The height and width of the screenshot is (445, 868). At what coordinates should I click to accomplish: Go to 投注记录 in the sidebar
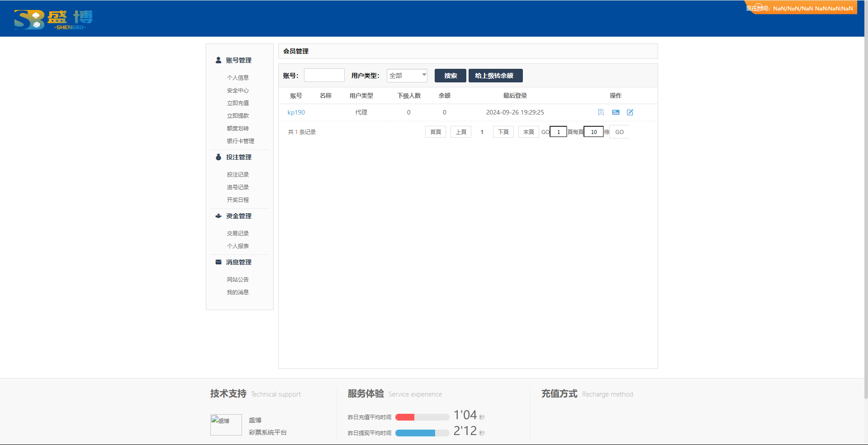coord(238,175)
